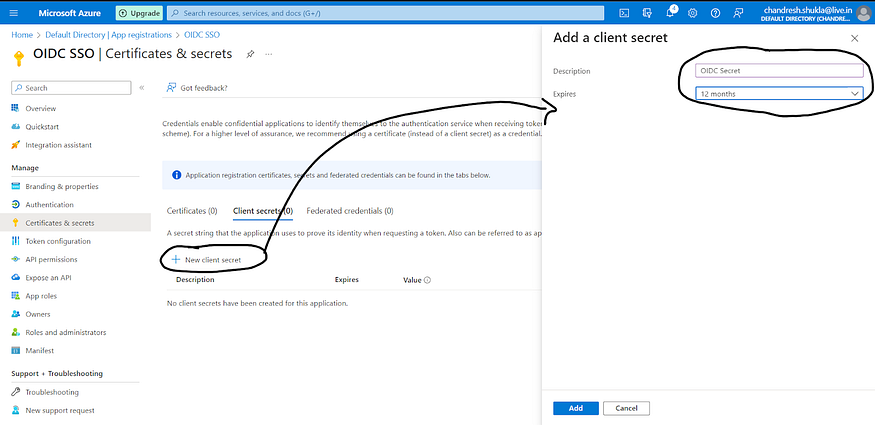The image size is (875, 425).
Task: Open API permissions
Action: click(x=51, y=259)
